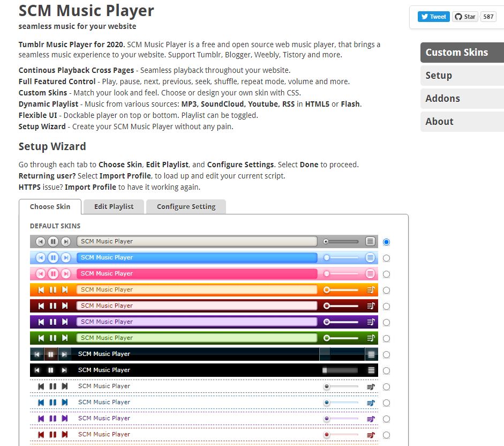Switch to the Edit Playlist tab
The image size is (504, 446).
114,206
